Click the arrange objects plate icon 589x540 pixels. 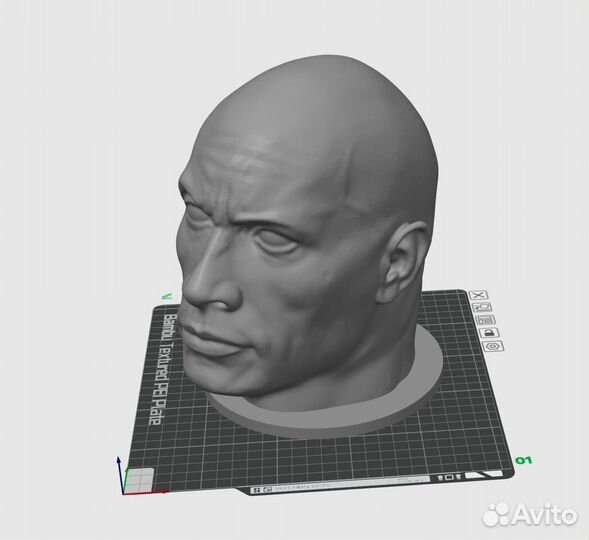coord(485,320)
